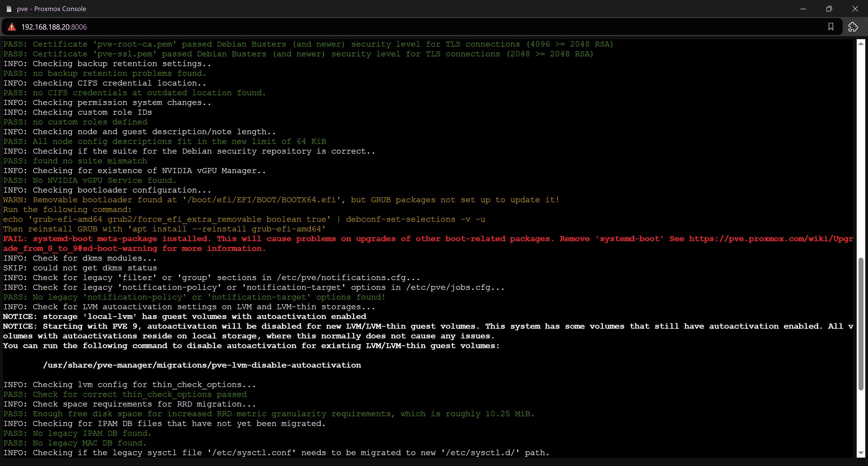Click the PASS: no backup retention problems line
868x466 pixels.
point(104,73)
